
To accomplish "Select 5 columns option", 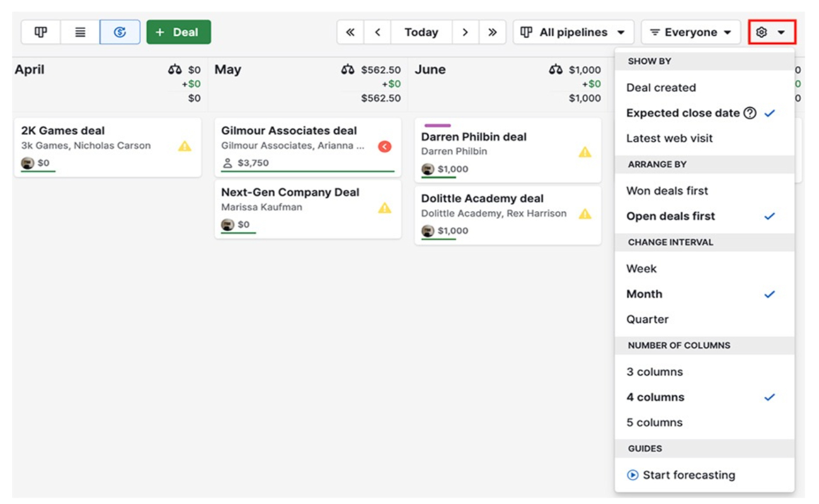I will coord(655,423).
